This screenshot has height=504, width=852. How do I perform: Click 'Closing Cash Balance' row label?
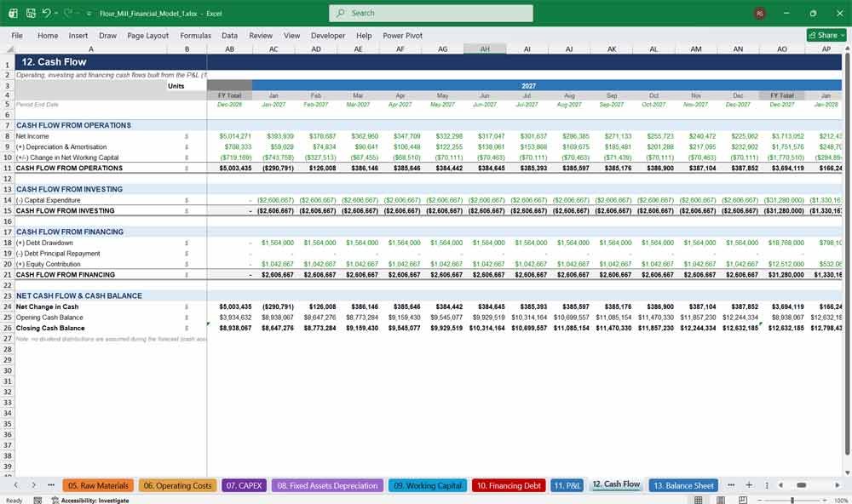[50, 328]
